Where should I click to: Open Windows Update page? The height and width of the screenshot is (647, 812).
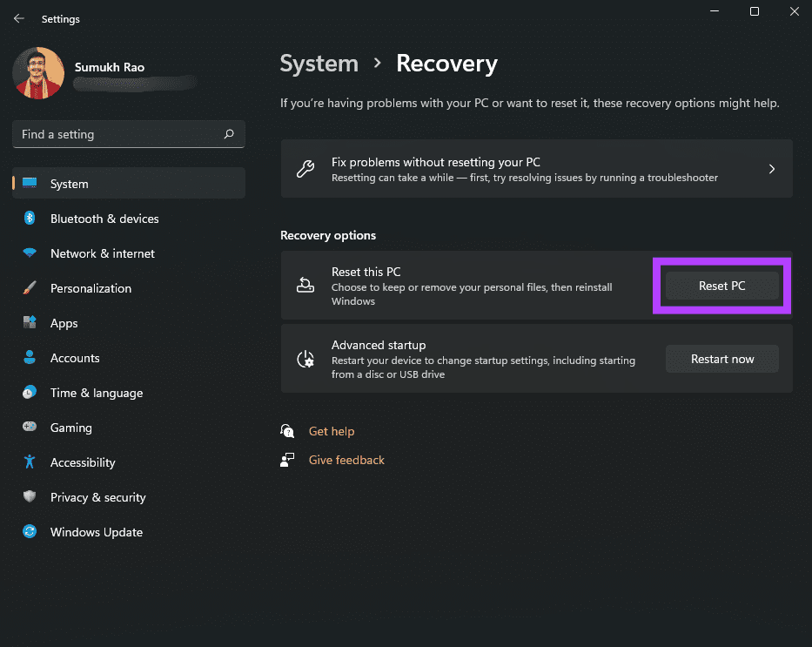click(x=129, y=532)
